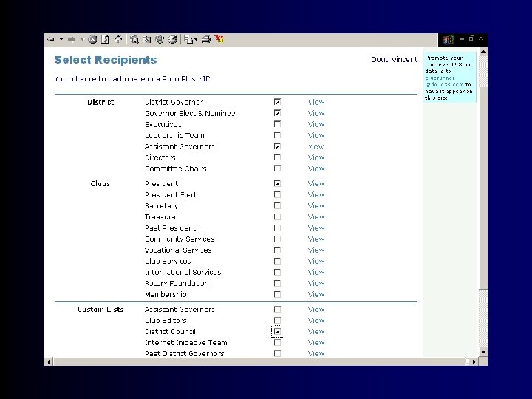This screenshot has width=532, height=399.
Task: Go forward using the Forward arrow
Action: (x=71, y=40)
